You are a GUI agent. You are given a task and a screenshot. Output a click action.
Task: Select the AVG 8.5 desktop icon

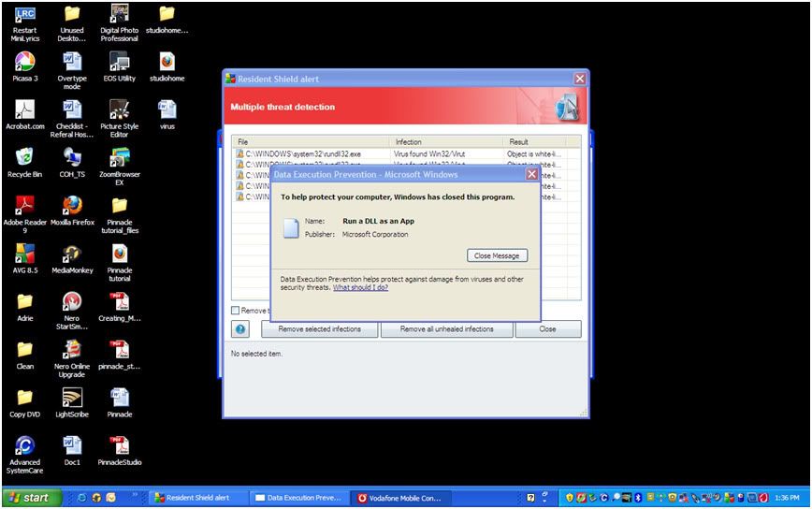[x=25, y=259]
